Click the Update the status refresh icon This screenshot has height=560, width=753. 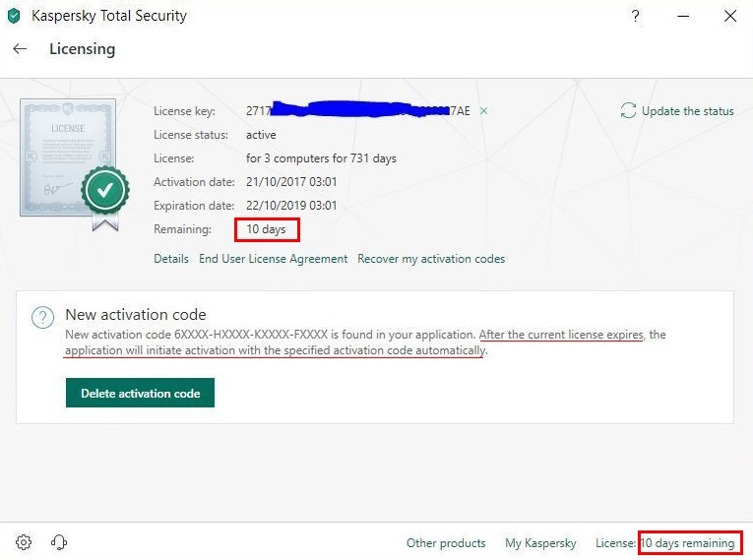(628, 111)
